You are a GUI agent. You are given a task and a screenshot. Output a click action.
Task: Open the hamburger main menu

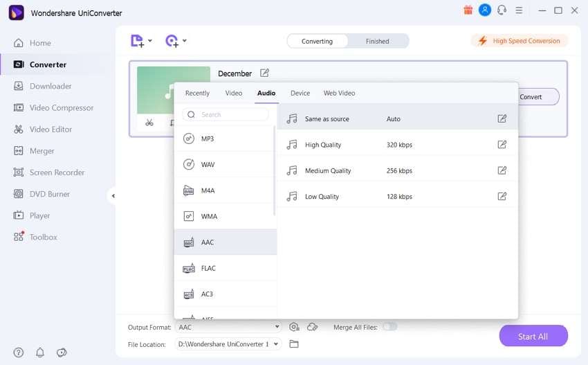[x=519, y=10]
